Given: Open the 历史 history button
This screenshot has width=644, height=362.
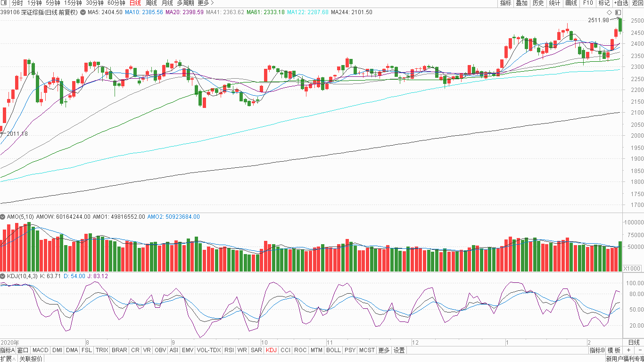Looking at the screenshot, I should click(538, 3).
